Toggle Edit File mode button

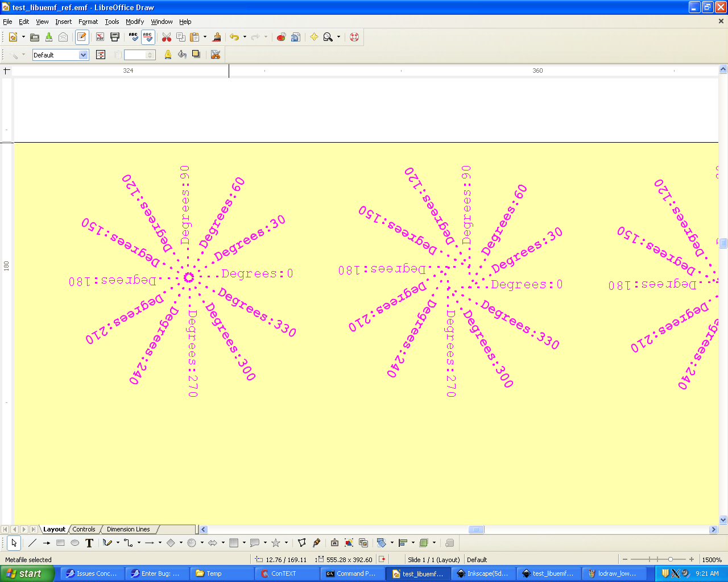(x=82, y=37)
